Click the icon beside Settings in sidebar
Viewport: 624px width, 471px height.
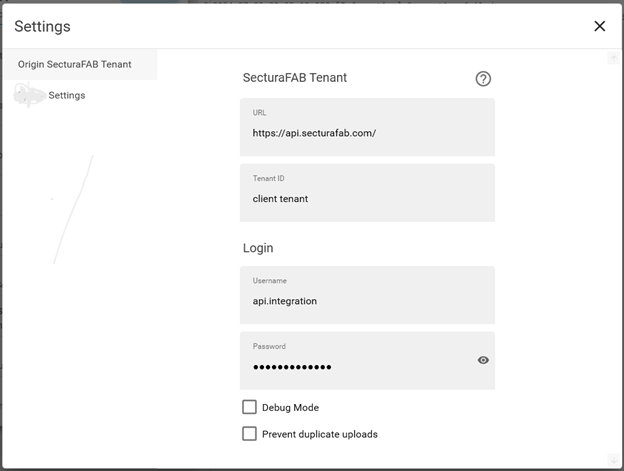point(29,95)
